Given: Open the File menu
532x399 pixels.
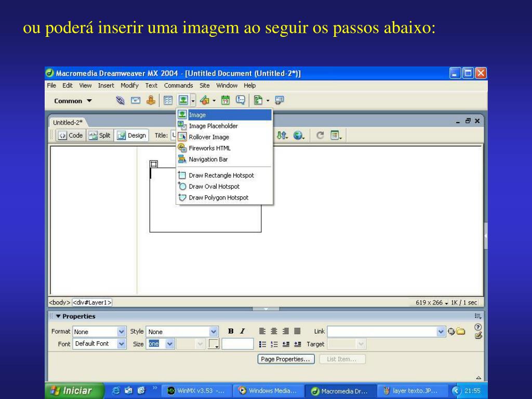Looking at the screenshot, I should tap(51, 86).
